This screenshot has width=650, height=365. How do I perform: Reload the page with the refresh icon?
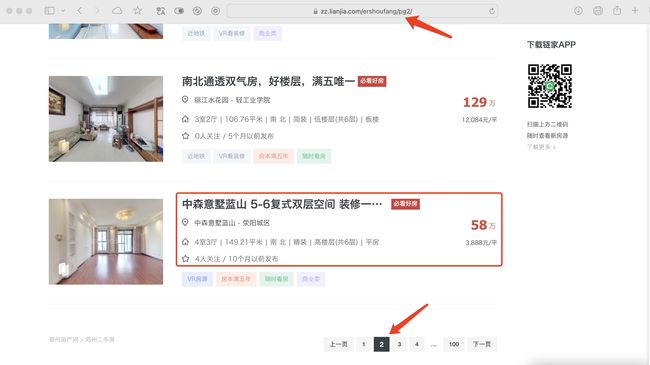pos(492,12)
